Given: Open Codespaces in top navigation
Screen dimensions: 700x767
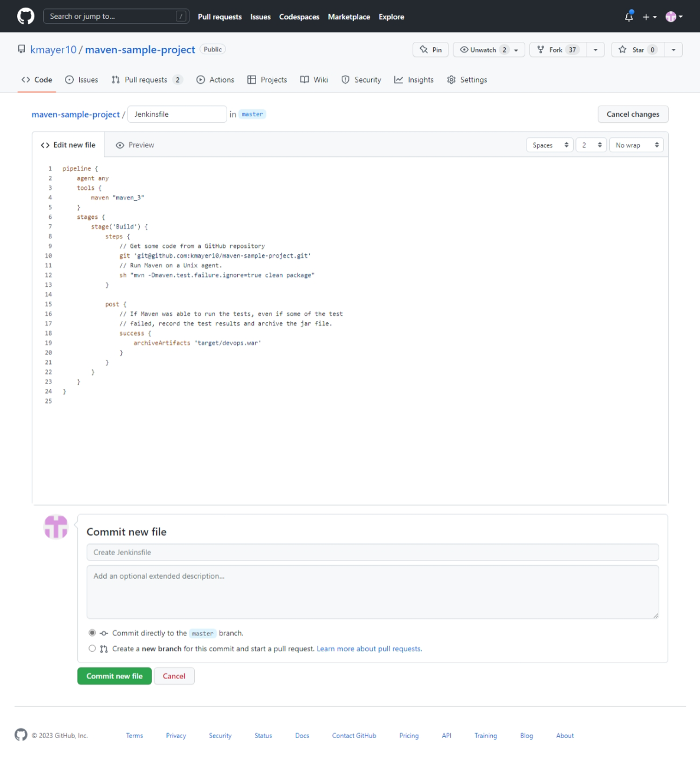Looking at the screenshot, I should [x=299, y=17].
